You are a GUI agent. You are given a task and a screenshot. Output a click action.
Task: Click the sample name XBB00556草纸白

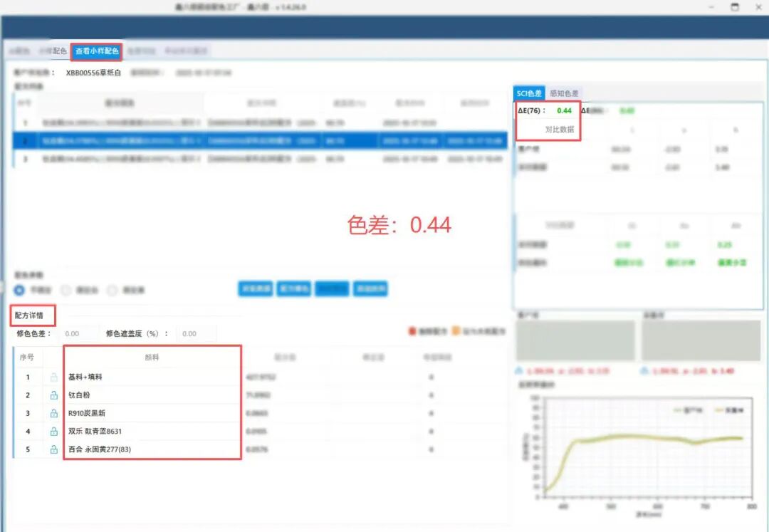pyautogui.click(x=93, y=73)
